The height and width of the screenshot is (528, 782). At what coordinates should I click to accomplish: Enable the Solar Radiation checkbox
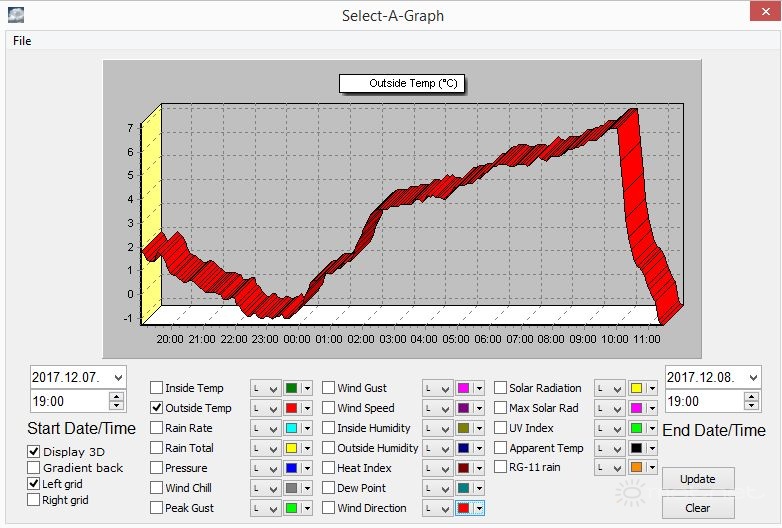pyautogui.click(x=501, y=388)
